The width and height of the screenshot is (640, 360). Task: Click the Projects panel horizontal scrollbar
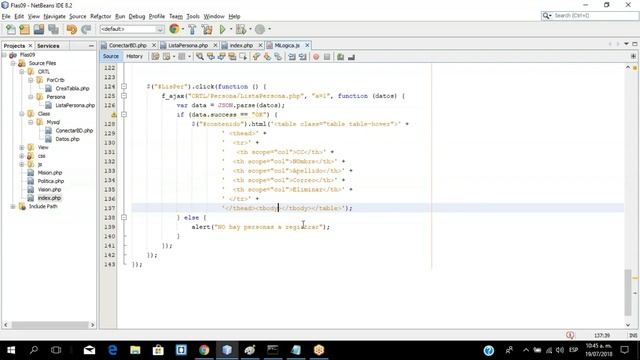[50, 325]
